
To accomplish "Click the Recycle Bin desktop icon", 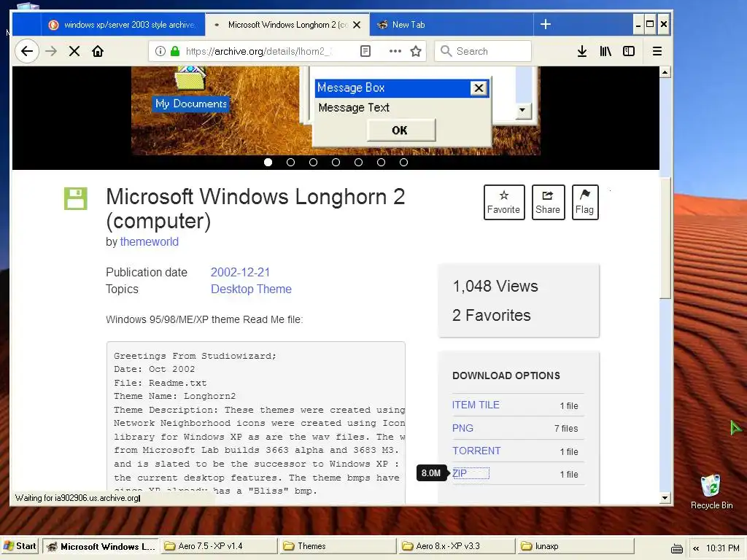I will tap(711, 492).
